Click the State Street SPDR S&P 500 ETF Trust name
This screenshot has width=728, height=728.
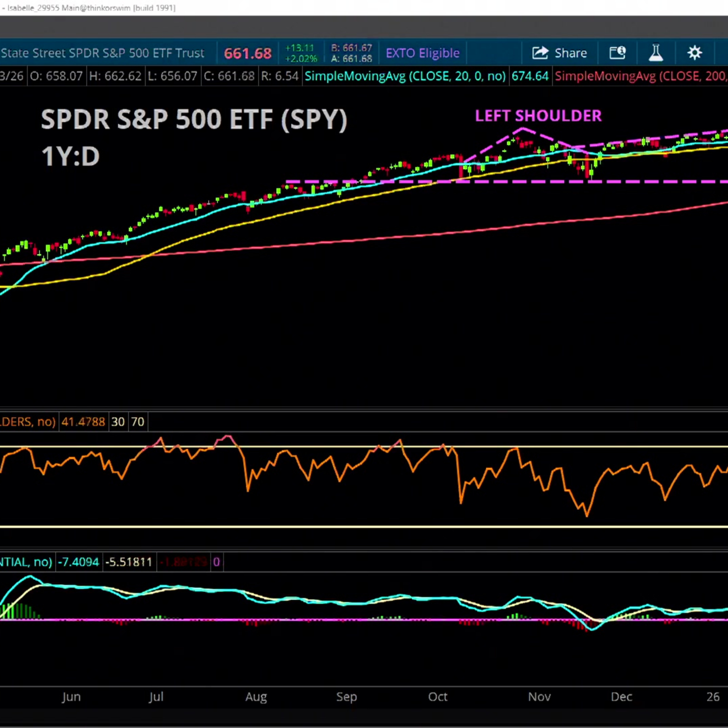[x=102, y=53]
